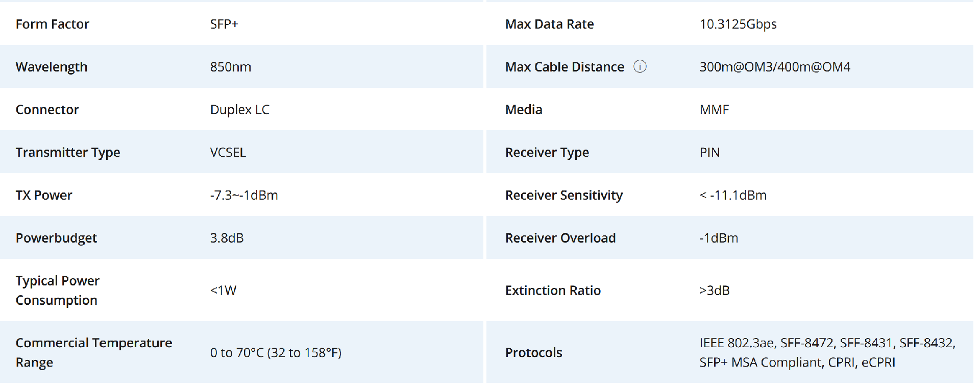Click the Max Cable Distance info icon
The width and height of the screenshot is (980, 385).
tap(640, 66)
